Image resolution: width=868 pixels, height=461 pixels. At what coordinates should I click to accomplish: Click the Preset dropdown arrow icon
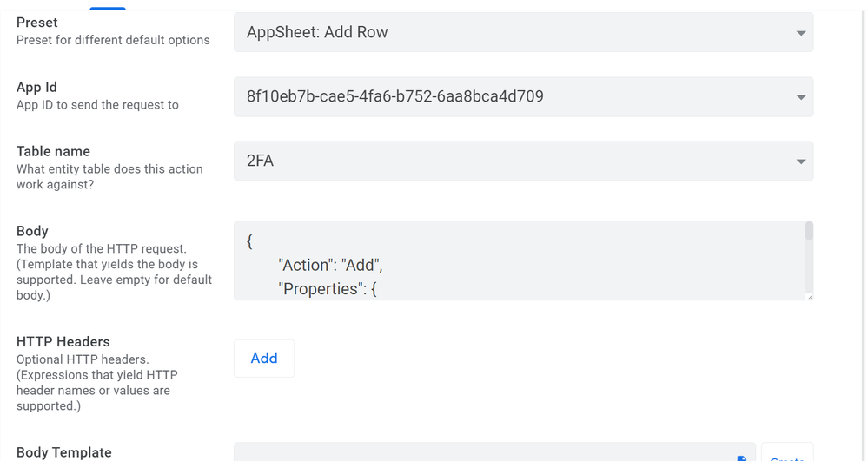pos(800,33)
